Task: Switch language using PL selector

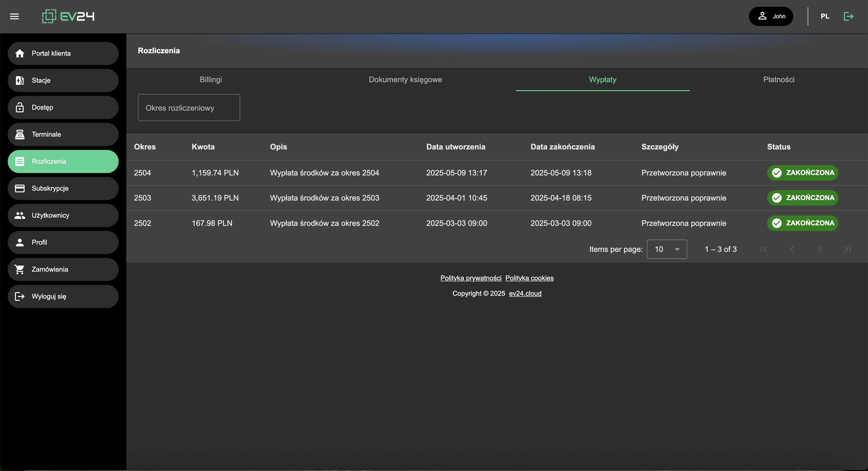Action: (x=825, y=16)
